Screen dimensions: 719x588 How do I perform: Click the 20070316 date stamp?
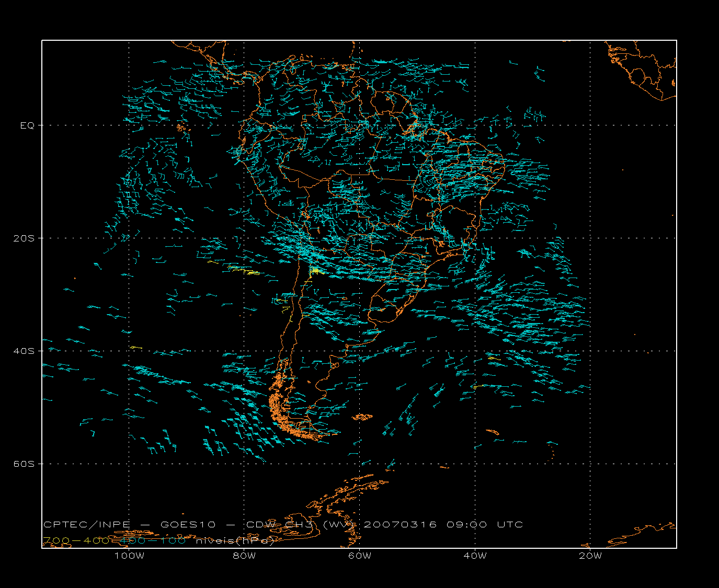[400, 525]
